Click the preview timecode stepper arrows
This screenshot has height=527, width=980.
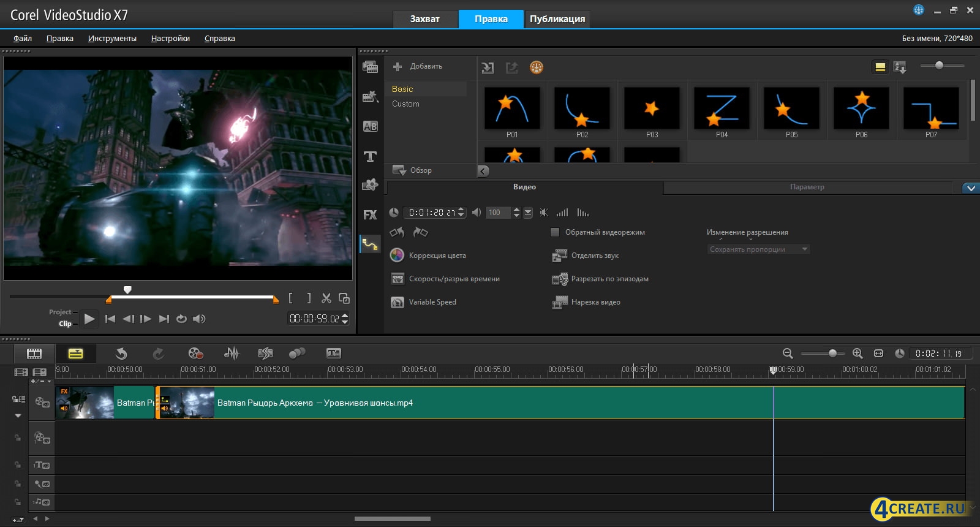pyautogui.click(x=345, y=319)
